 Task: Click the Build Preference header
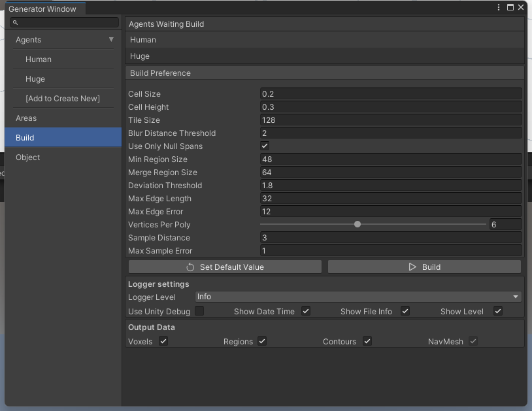(x=325, y=73)
